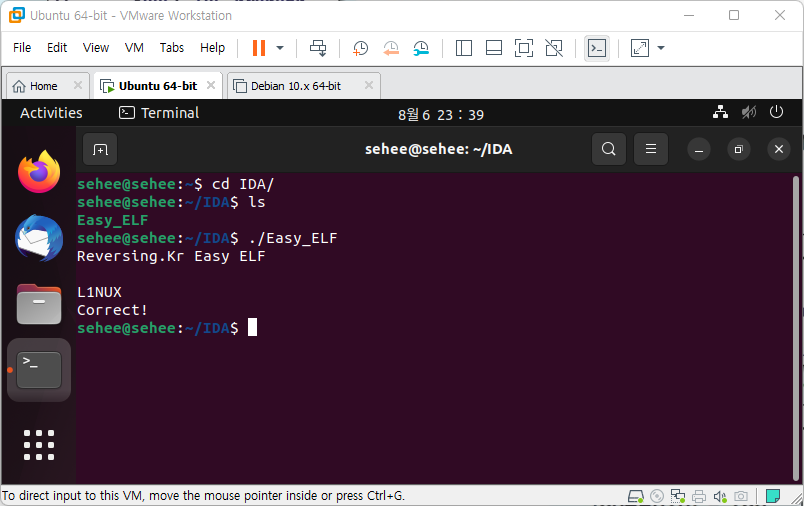Open the snapshot manager
804x506 pixels.
coord(421,48)
